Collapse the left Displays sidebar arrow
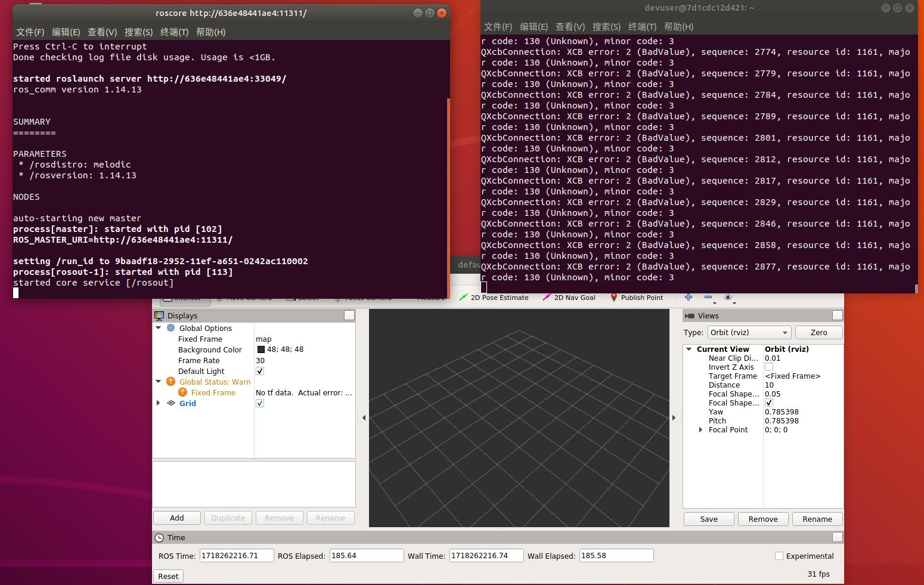Screen dimensions: 924x585 click(364, 417)
